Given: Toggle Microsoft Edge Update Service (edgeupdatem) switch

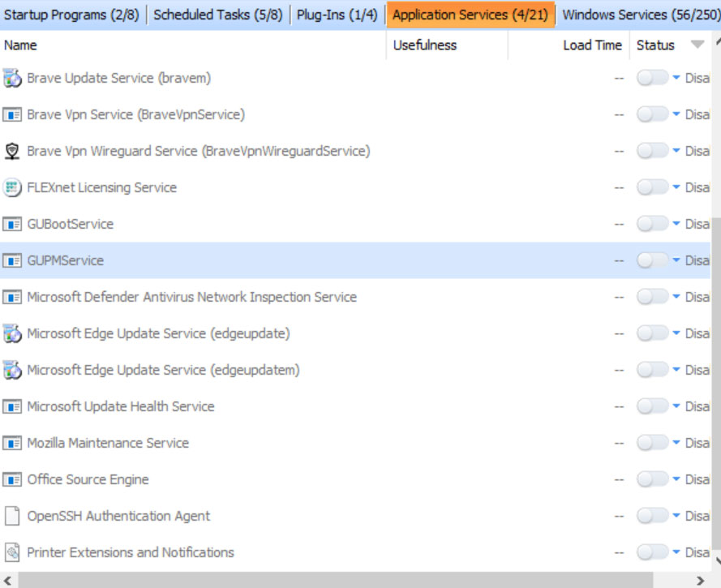Looking at the screenshot, I should pos(653,370).
